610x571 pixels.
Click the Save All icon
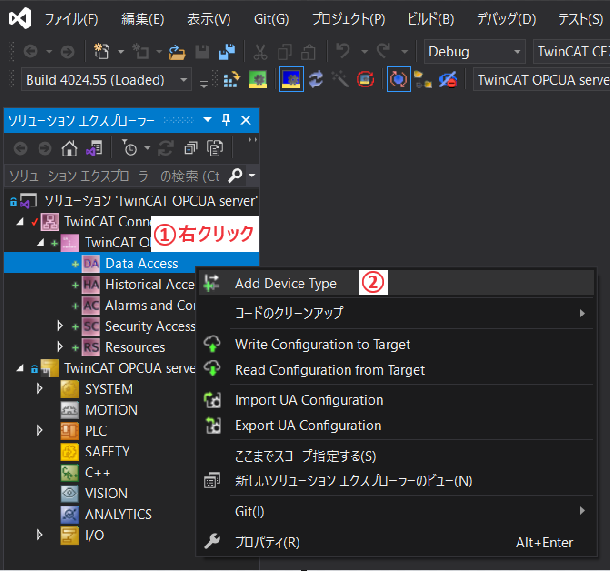click(x=227, y=52)
